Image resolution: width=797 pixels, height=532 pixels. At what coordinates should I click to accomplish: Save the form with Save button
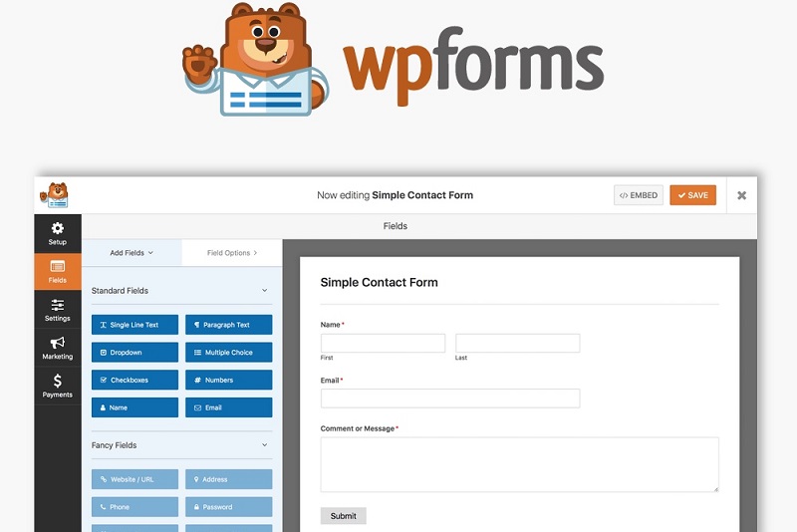(x=692, y=195)
